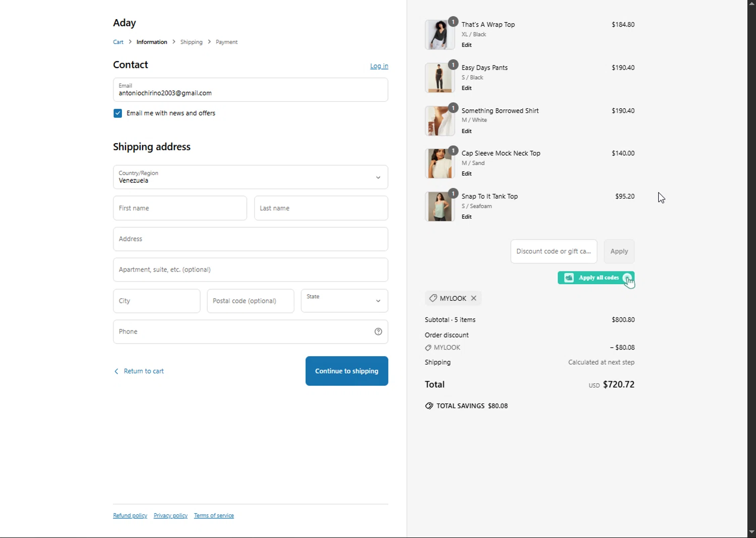Edit Easy Days Pants item
The image size is (756, 538).
tap(467, 88)
